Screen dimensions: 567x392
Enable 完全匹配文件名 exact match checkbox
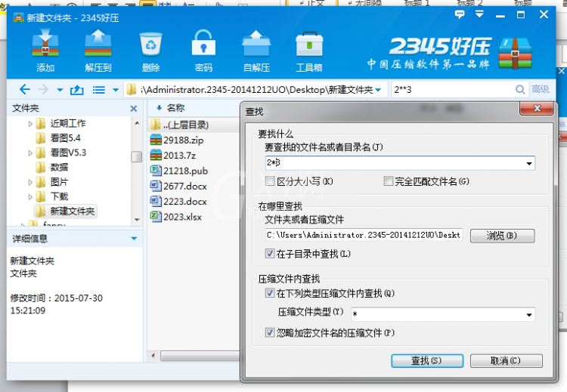point(388,181)
